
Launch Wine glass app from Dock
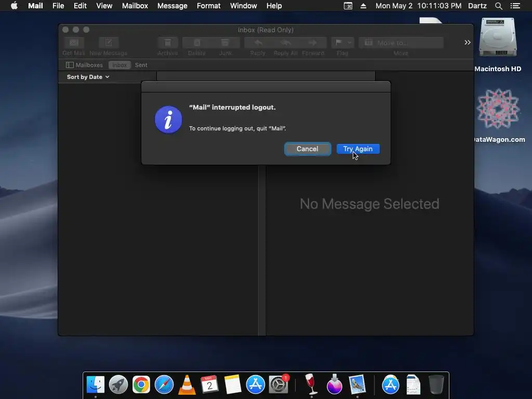tap(311, 384)
